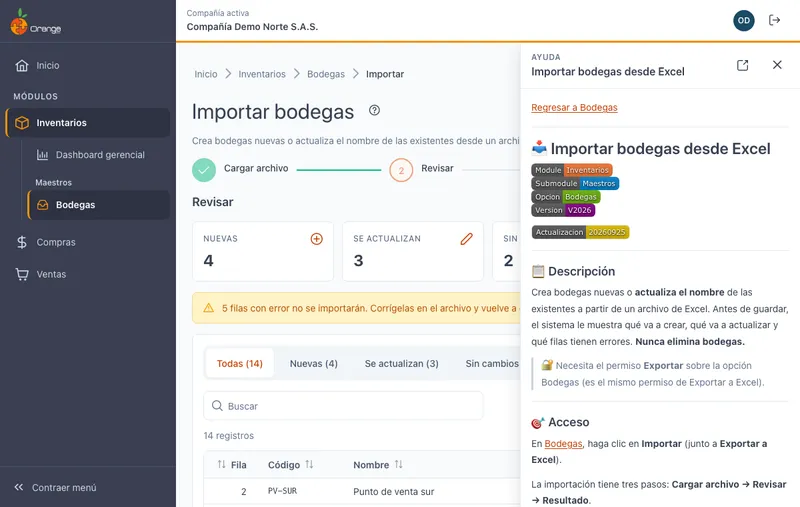800x507 pixels.
Task: Click the Orange logo in sidebar
Action: coord(36,22)
